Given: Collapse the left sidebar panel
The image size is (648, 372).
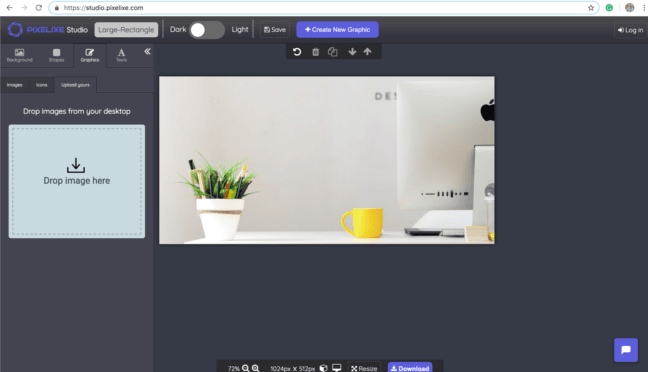Looking at the screenshot, I should (x=147, y=52).
